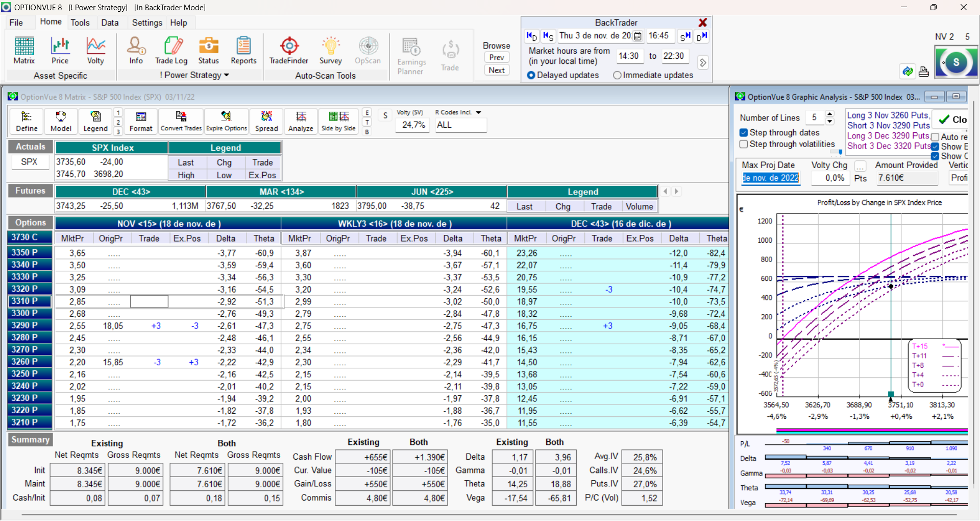Close the BackTrader panel
Screen dimensions: 980x521
[703, 23]
